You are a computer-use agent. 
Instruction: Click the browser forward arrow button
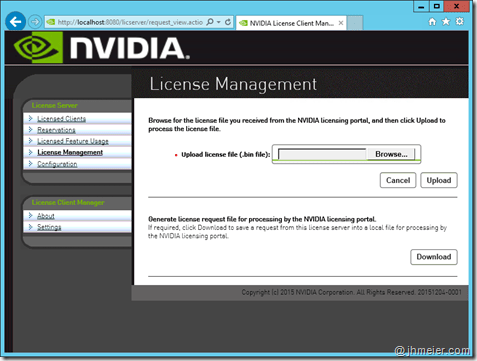coord(35,22)
